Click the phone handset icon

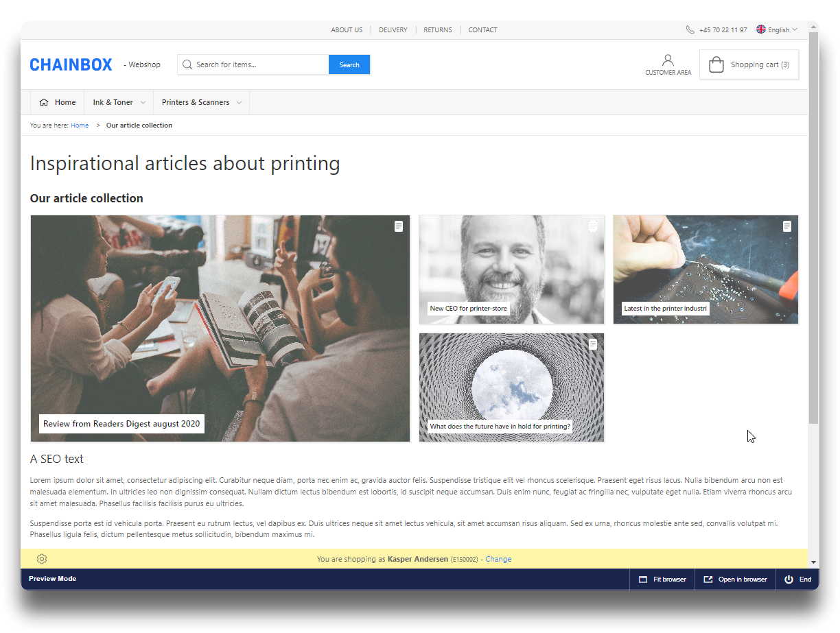click(690, 29)
